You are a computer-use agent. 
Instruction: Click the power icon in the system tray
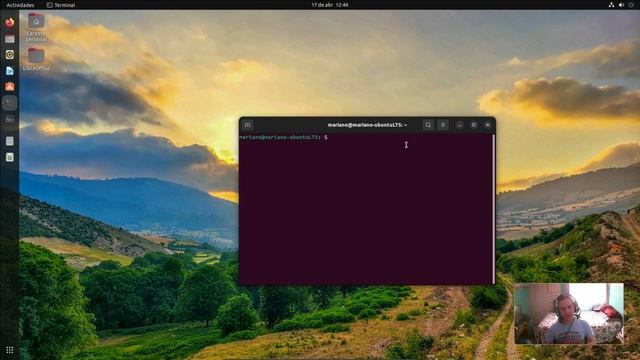click(631, 5)
